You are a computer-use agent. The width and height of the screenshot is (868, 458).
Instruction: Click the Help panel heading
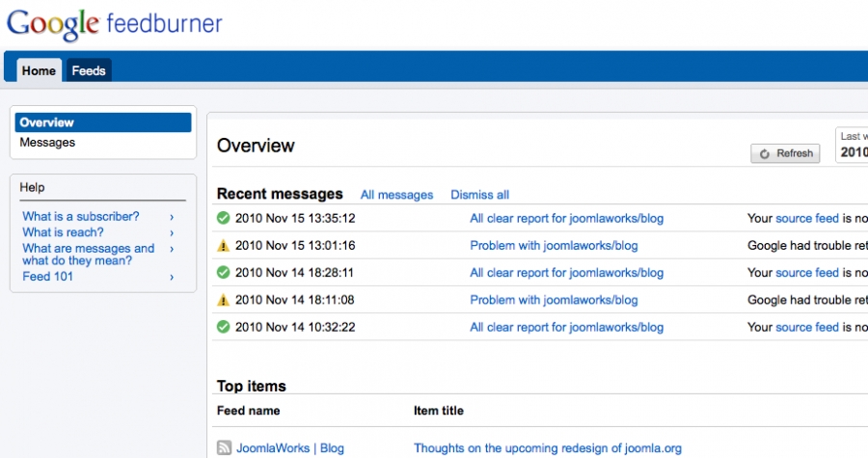click(x=32, y=187)
